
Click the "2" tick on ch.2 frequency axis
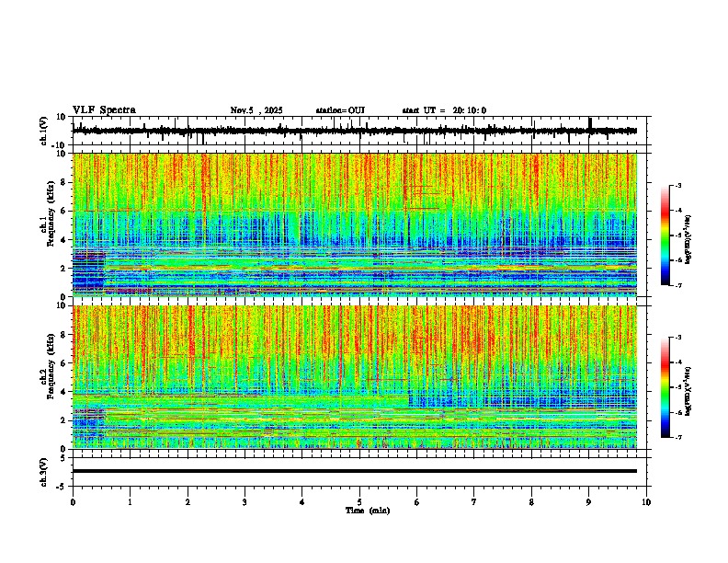63,420
